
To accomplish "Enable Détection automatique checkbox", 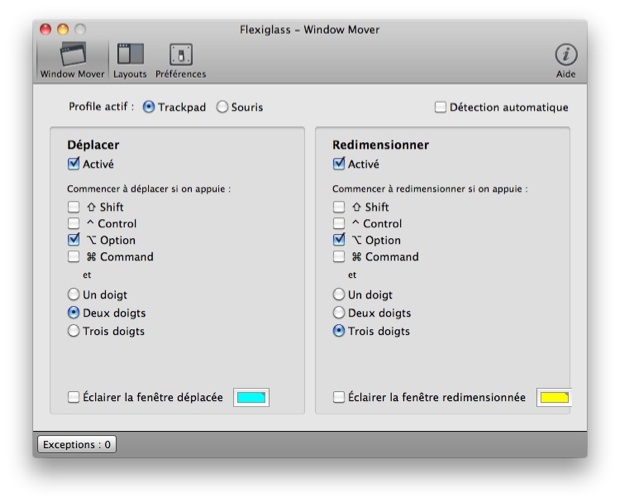I will tap(440, 107).
